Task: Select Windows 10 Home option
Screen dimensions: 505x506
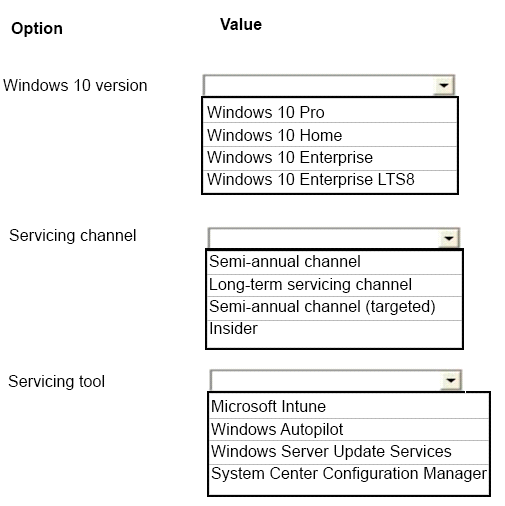Action: (330, 135)
